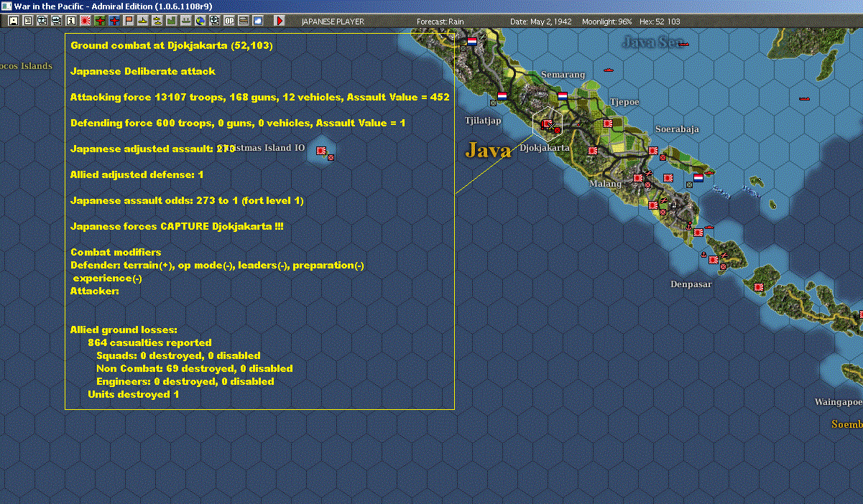Select Japanese unit at Christmas Island IO
863x504 pixels.
[x=321, y=151]
